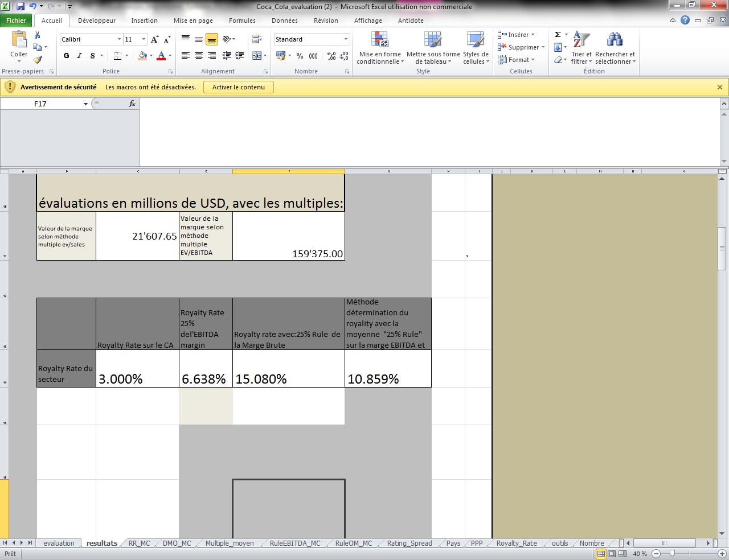The width and height of the screenshot is (729, 560).
Task: Decrease the indent level
Action: [227, 56]
